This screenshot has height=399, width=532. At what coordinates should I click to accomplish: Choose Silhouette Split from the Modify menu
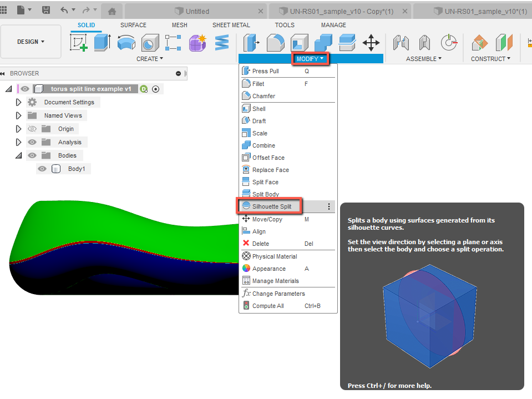[x=271, y=206]
